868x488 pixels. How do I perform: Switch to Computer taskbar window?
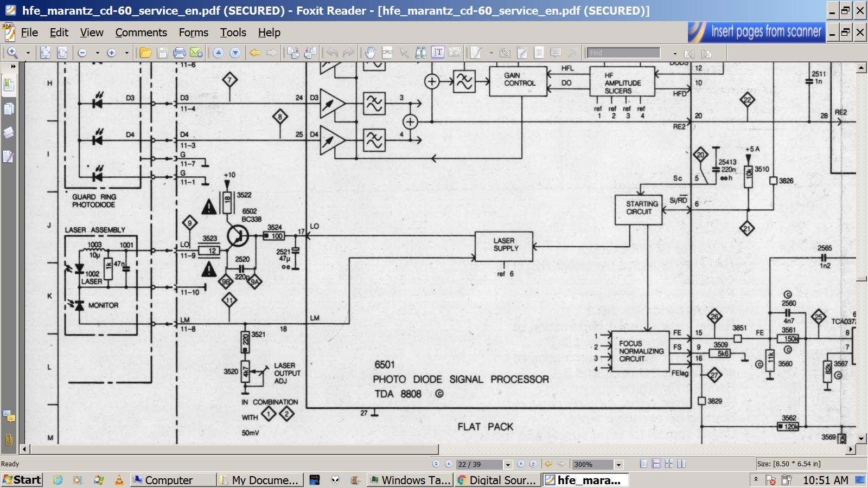pyautogui.click(x=173, y=480)
